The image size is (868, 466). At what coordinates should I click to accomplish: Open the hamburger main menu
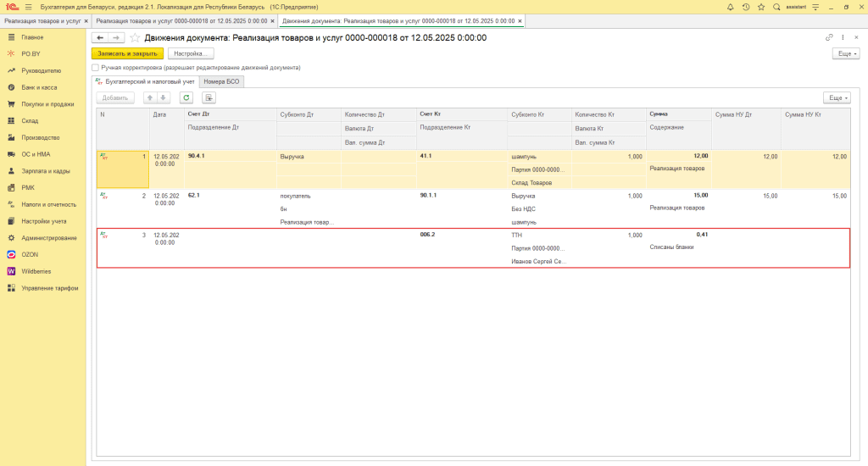pos(28,7)
